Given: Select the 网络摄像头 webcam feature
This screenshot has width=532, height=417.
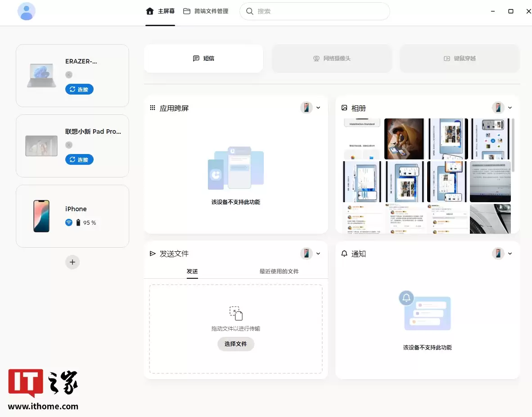Looking at the screenshot, I should (x=332, y=58).
